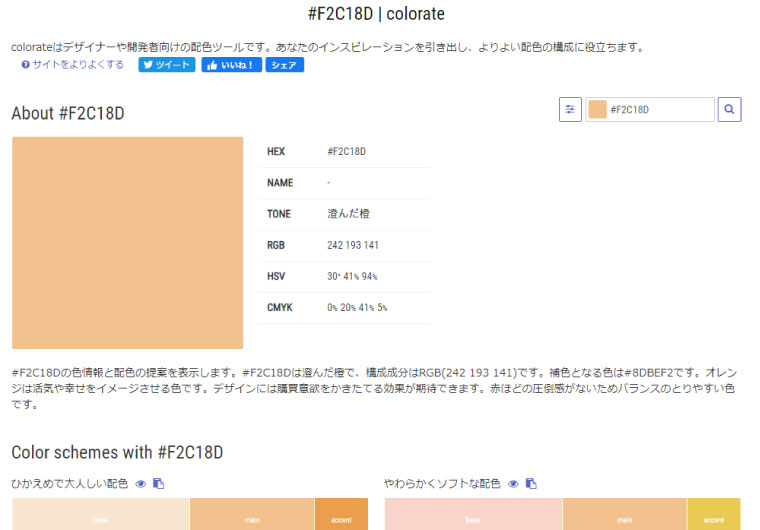Click the magnifier search button
Viewport: 760px width, 530px height.
pos(729,110)
